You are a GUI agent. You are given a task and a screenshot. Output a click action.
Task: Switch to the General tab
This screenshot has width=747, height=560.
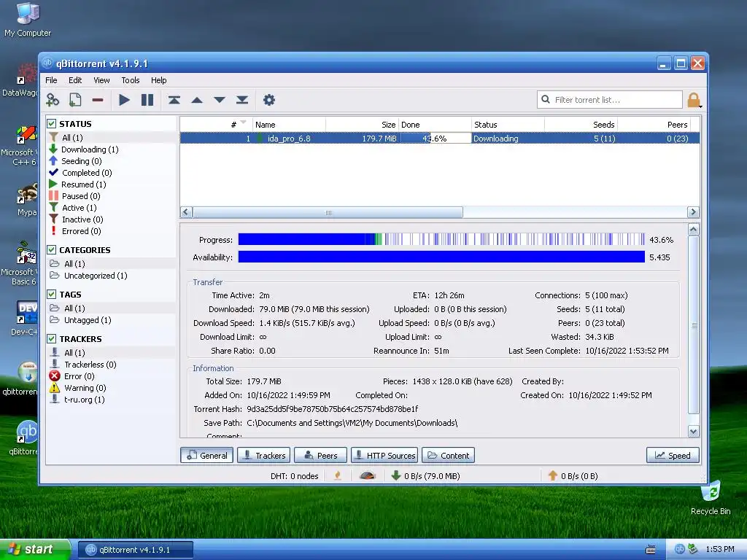(x=206, y=455)
